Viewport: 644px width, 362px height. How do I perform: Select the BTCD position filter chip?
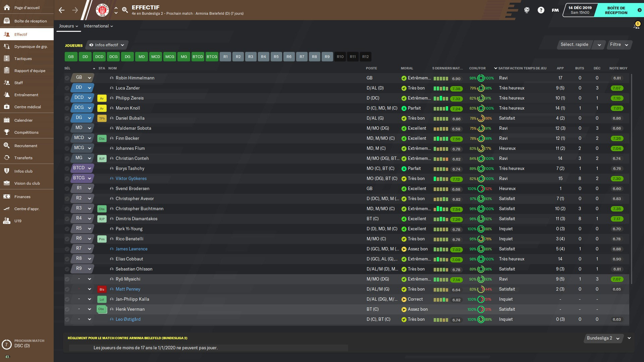[x=198, y=57]
